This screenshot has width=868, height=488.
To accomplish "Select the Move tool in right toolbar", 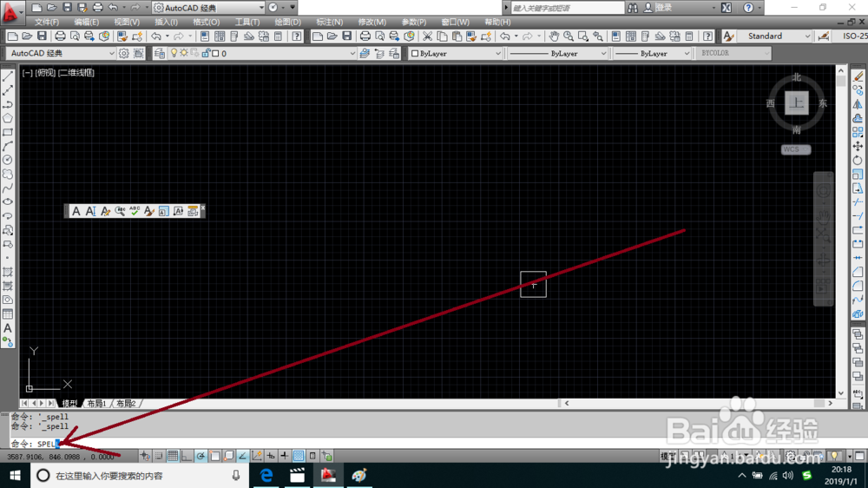I will coord(858,146).
